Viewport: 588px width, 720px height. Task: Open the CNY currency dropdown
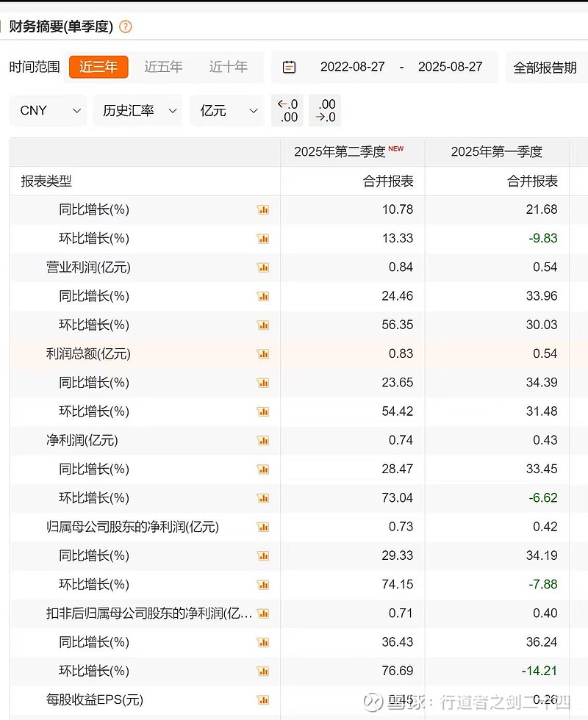tap(48, 110)
